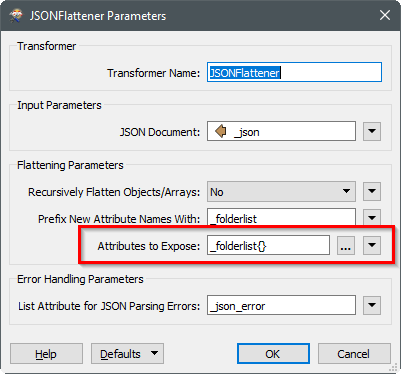Click the Help button
Viewport: 401px width, 374px height.
click(46, 354)
